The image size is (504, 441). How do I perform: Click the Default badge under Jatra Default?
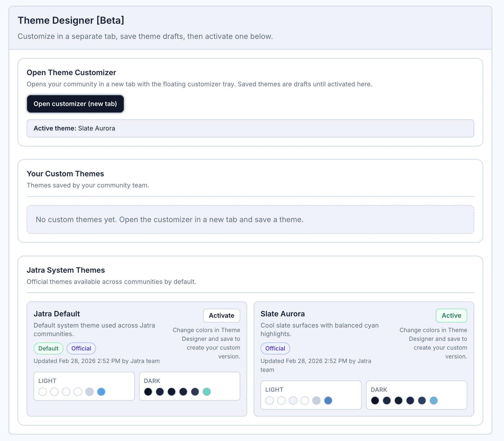48,348
